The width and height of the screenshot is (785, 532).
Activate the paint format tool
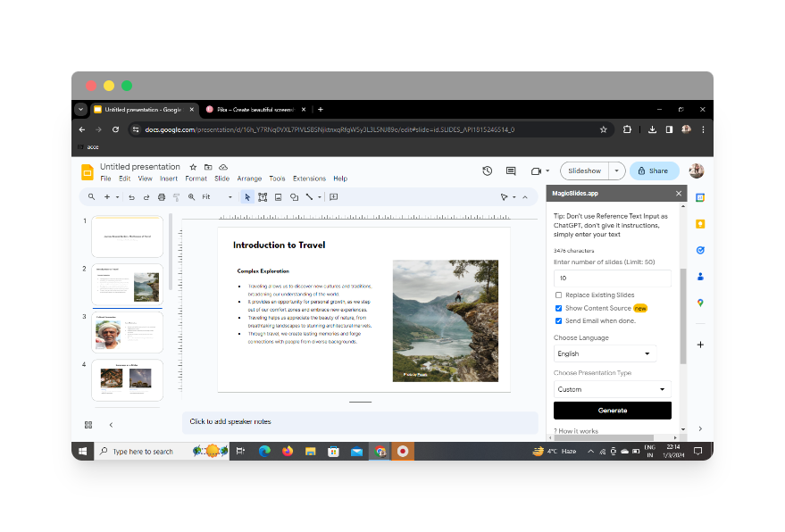click(176, 197)
